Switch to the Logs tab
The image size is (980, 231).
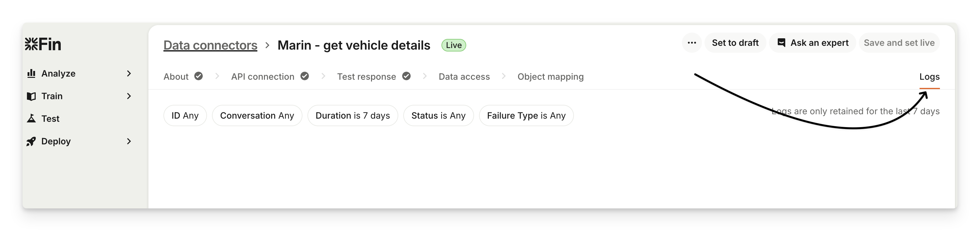929,77
